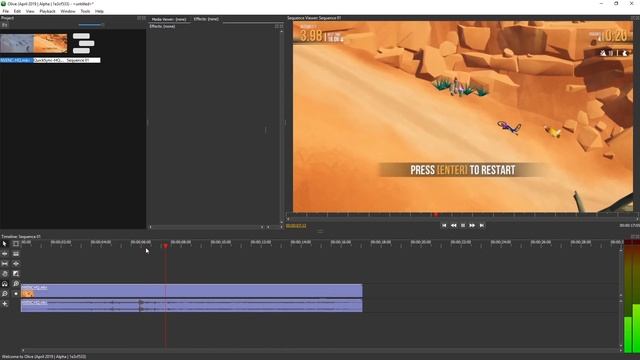Select the Sequence 01 item icon
The image size is (640, 360).
click(83, 44)
